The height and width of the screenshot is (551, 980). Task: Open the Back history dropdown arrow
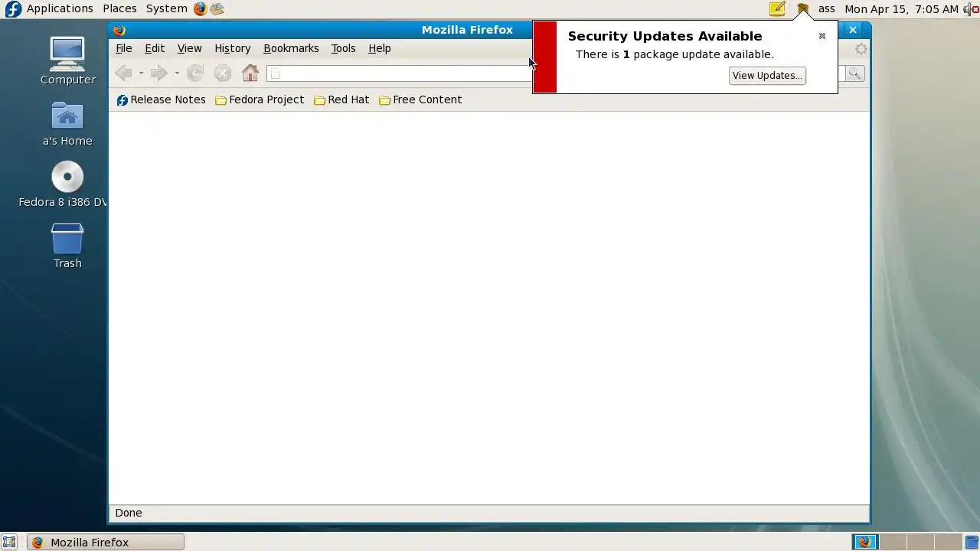[141, 73]
